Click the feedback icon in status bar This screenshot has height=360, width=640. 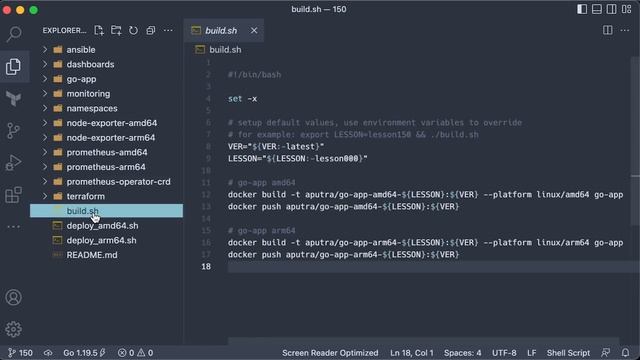pyautogui.click(x=606, y=353)
